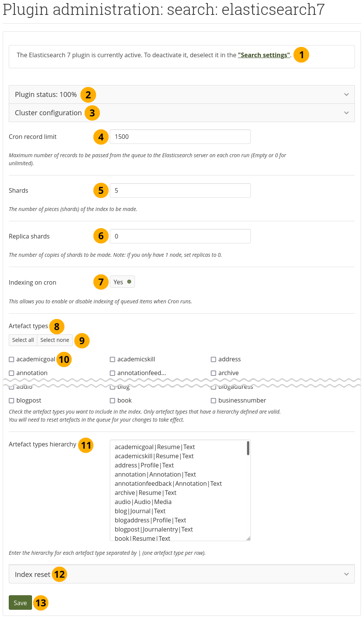Click the Cron record limit field
This screenshot has height=617, width=364.
[x=180, y=137]
